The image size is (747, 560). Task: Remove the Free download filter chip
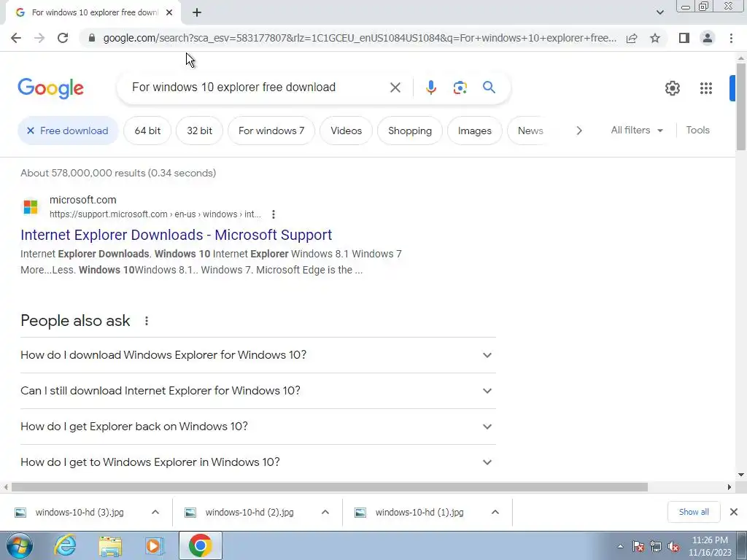pyautogui.click(x=68, y=131)
